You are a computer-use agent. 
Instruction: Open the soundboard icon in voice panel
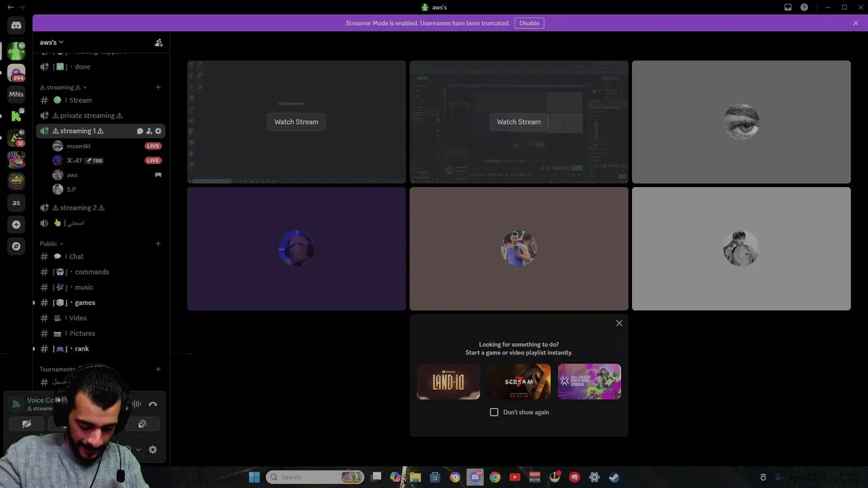pos(142,424)
